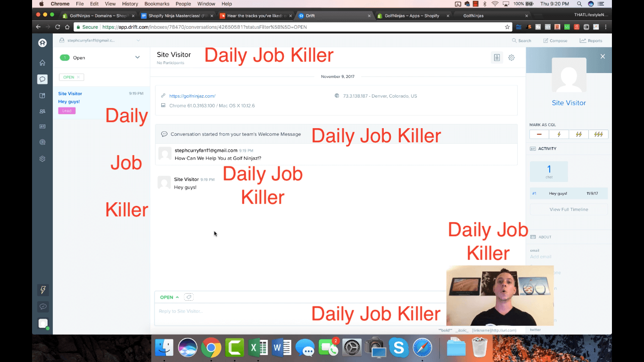The image size is (644, 362).
Task: Click Site Visitor name in profile panel
Action: [x=569, y=103]
